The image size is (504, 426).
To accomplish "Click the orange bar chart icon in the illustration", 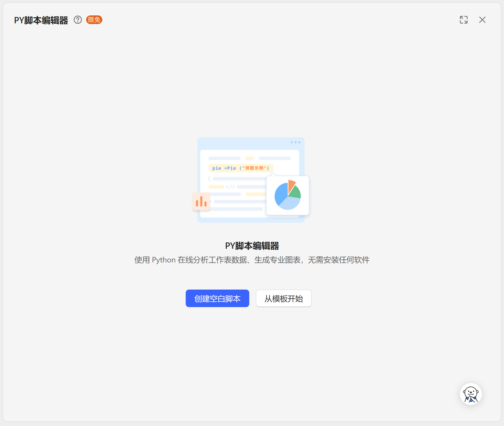I will pyautogui.click(x=201, y=201).
